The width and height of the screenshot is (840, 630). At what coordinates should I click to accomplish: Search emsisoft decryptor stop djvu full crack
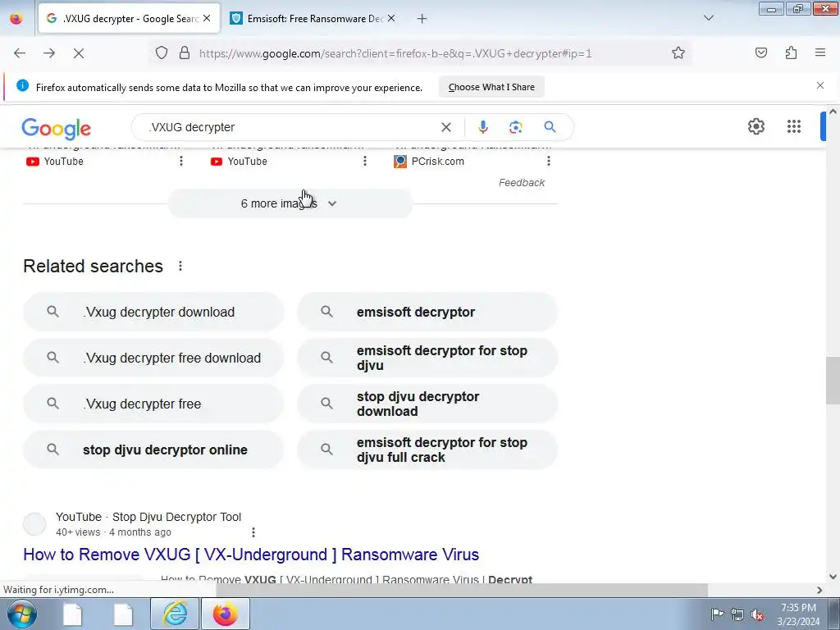427,450
